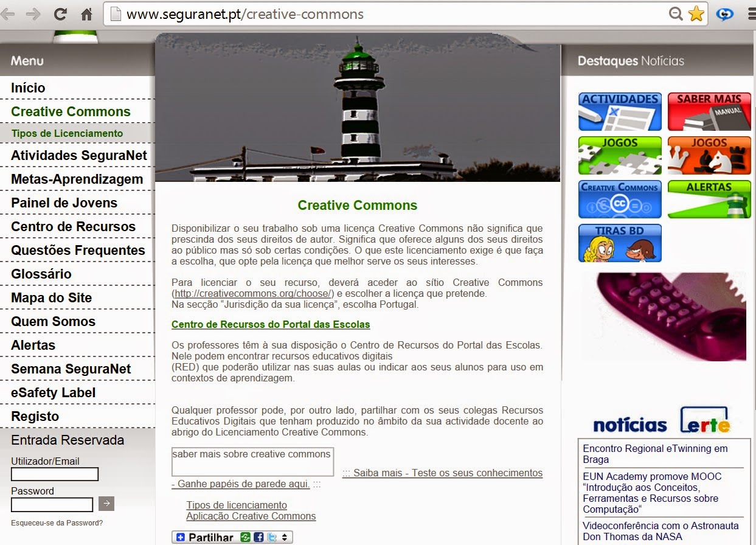Open Mapa do Site menu item

pyautogui.click(x=51, y=297)
